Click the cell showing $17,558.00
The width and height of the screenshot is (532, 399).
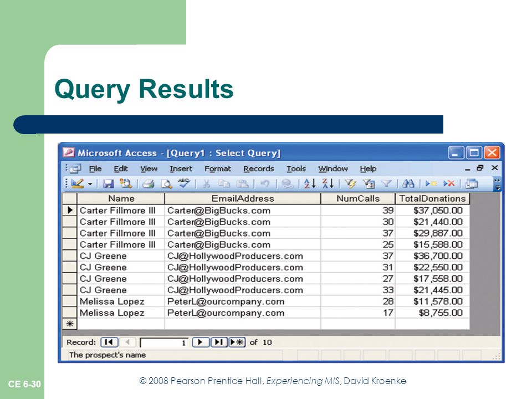[432, 279]
